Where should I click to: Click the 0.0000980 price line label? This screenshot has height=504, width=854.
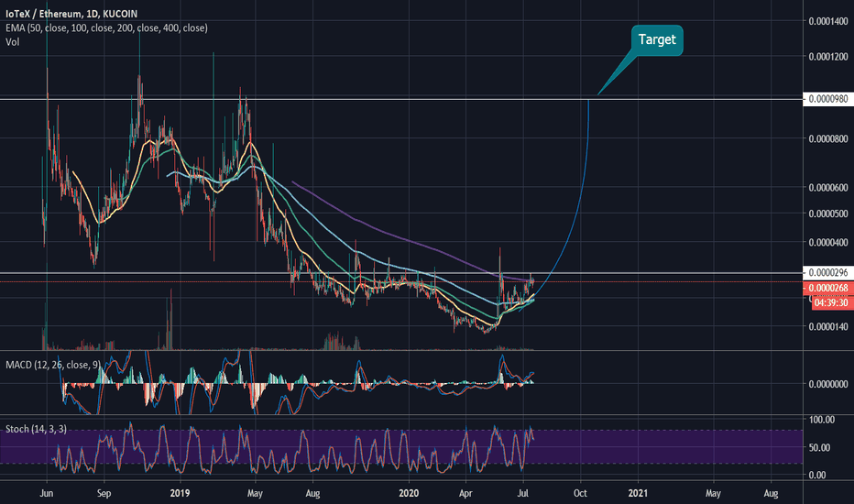pos(828,99)
